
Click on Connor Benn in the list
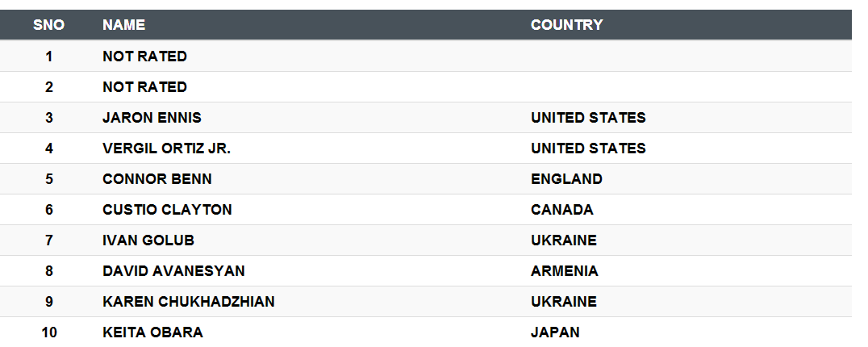pos(157,179)
